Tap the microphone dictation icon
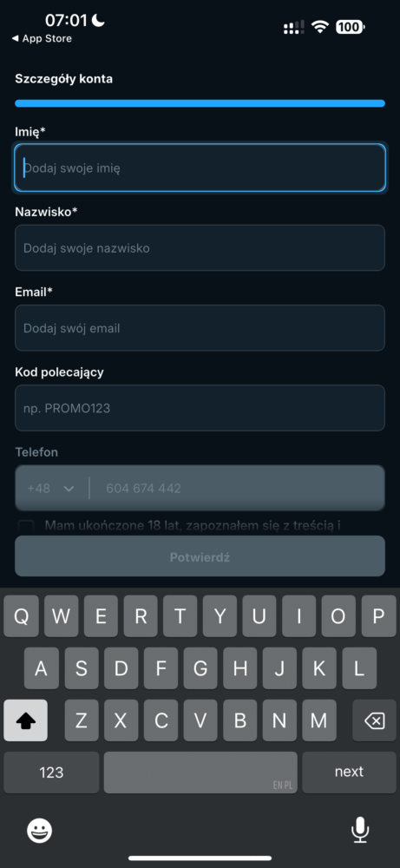Screen dimensions: 400x868 click(360, 830)
